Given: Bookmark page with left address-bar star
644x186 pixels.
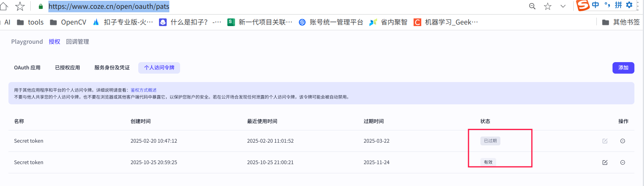Looking at the screenshot, I should [x=20, y=6].
